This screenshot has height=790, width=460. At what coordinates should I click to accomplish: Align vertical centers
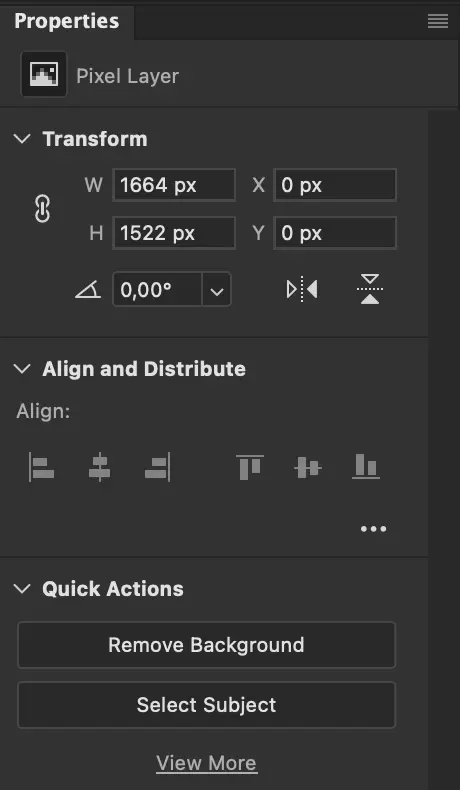point(308,468)
